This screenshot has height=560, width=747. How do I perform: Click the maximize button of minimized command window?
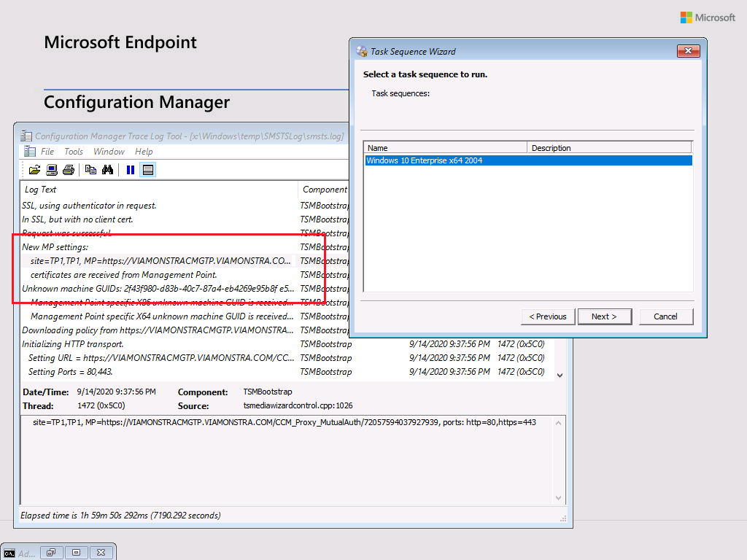[x=76, y=553]
